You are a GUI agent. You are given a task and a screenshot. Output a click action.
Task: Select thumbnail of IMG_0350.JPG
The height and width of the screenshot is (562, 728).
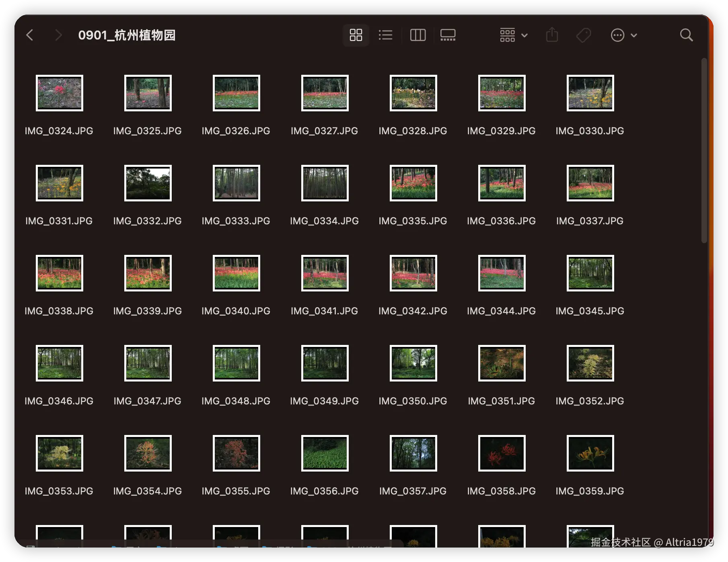pyautogui.click(x=413, y=363)
